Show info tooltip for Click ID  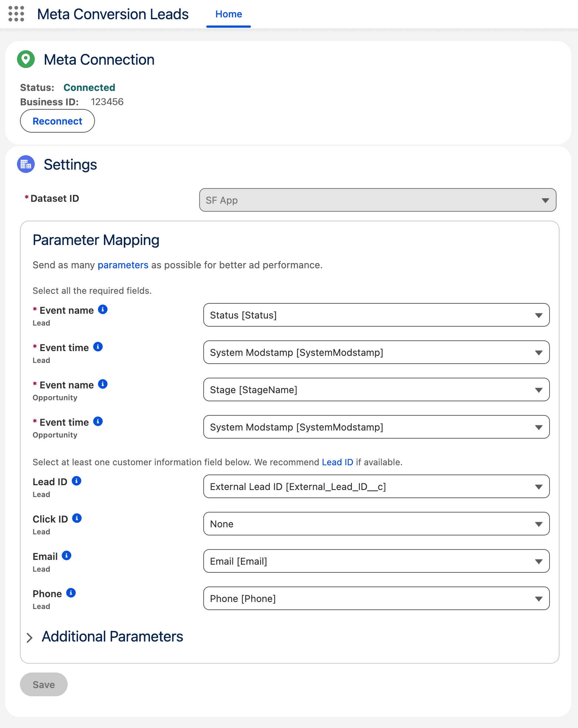(77, 518)
